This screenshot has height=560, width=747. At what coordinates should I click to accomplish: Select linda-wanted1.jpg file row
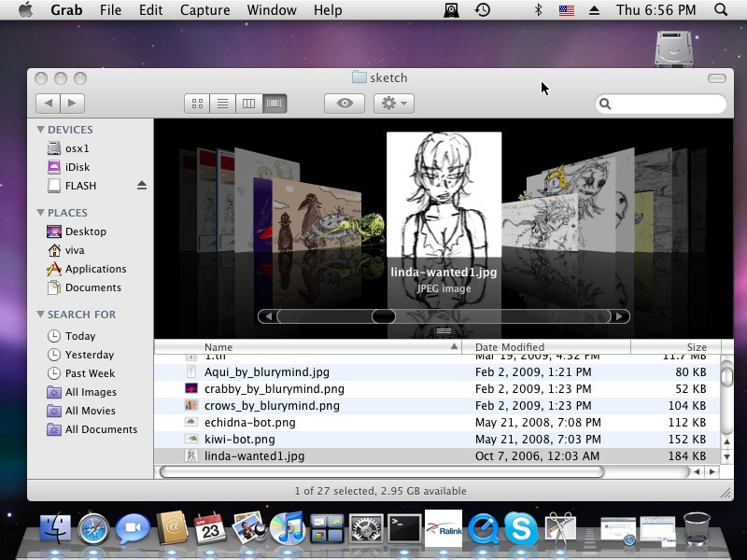[x=437, y=456]
